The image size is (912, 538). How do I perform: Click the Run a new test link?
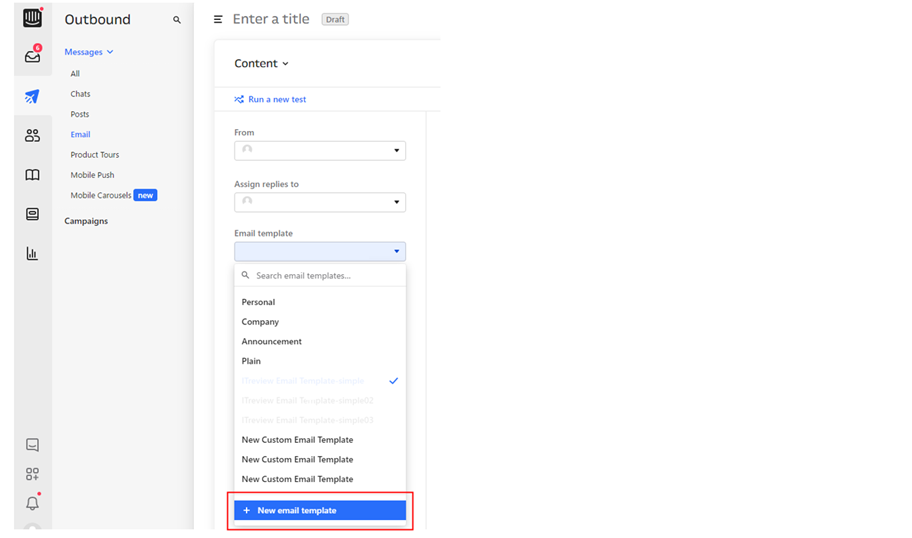(276, 99)
